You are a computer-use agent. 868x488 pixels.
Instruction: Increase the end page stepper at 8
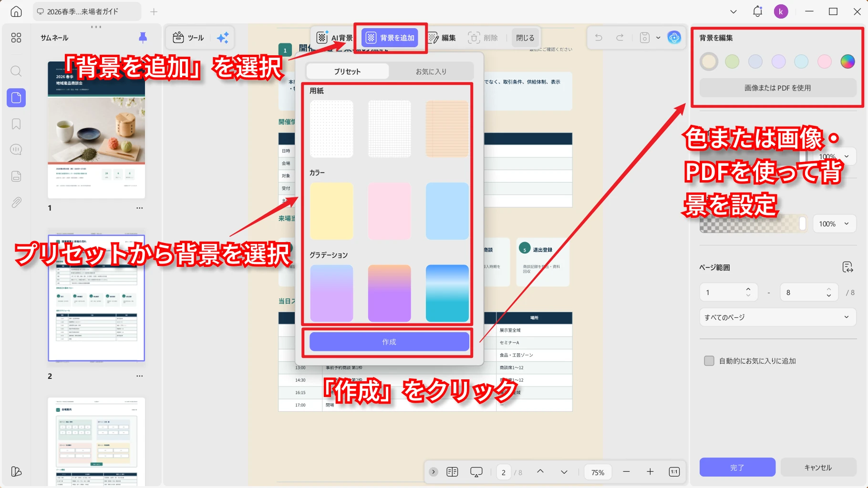(829, 289)
